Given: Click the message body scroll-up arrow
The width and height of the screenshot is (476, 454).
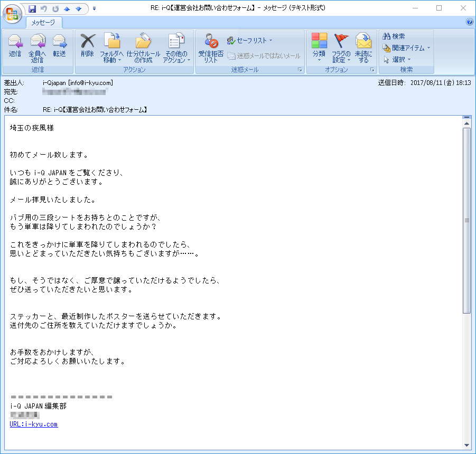Looking at the screenshot, I should pos(466,124).
